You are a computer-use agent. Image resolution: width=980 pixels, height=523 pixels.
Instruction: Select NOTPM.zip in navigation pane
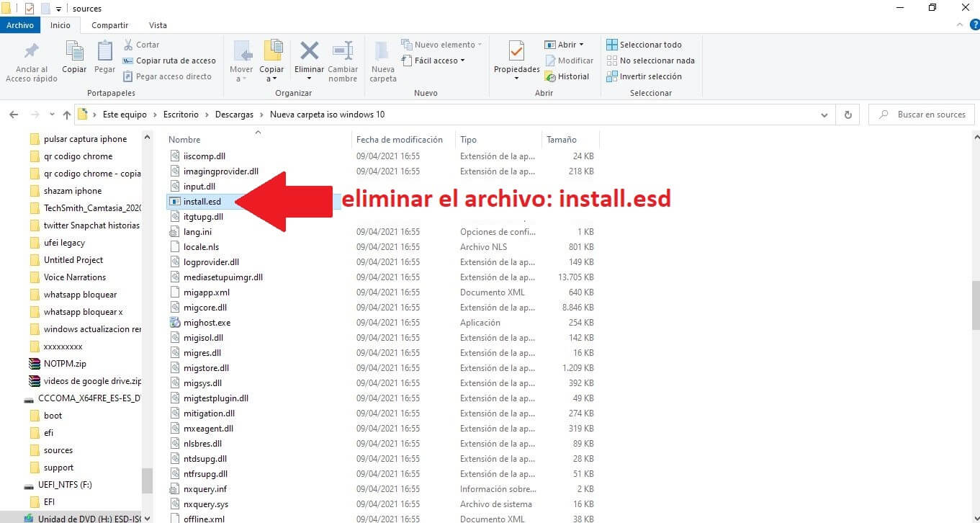tap(65, 364)
